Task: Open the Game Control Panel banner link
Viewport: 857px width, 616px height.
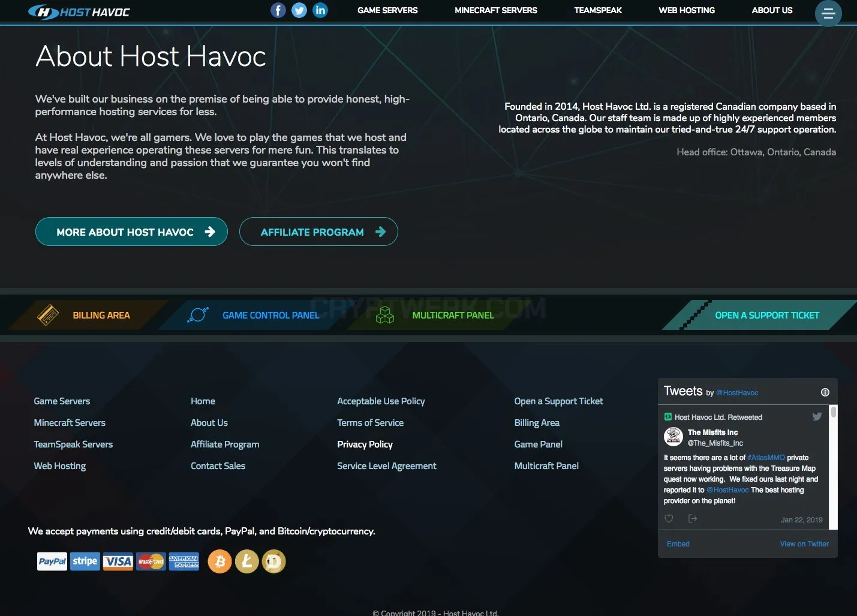Action: 271,315
